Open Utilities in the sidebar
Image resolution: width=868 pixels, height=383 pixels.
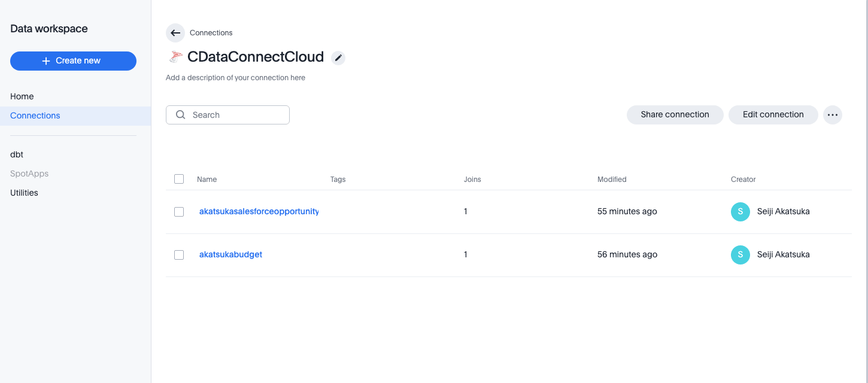[x=24, y=193]
